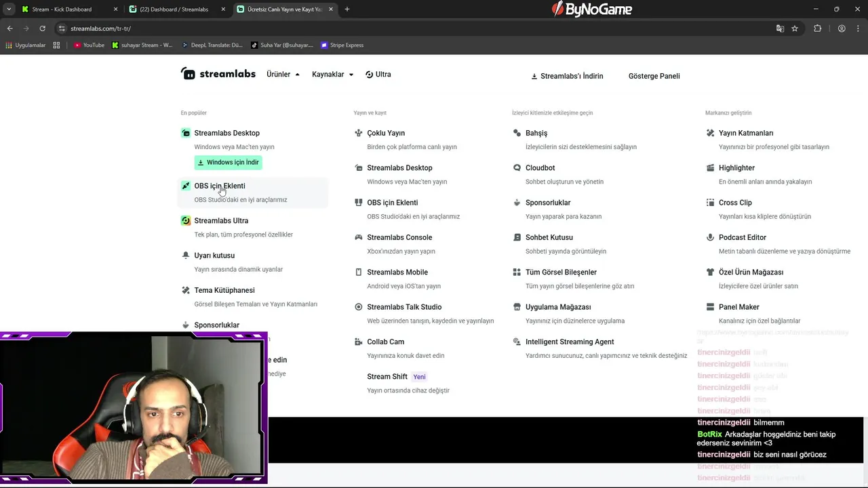The width and height of the screenshot is (868, 488).
Task: Open the Sponsorluklar link under İzleyici kitlenizle
Action: coord(548,203)
